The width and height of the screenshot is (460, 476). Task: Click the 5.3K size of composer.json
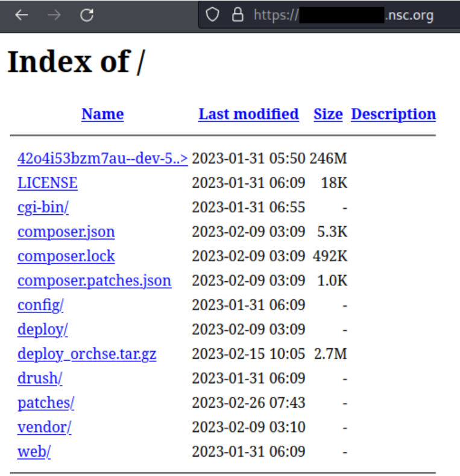pos(332,232)
